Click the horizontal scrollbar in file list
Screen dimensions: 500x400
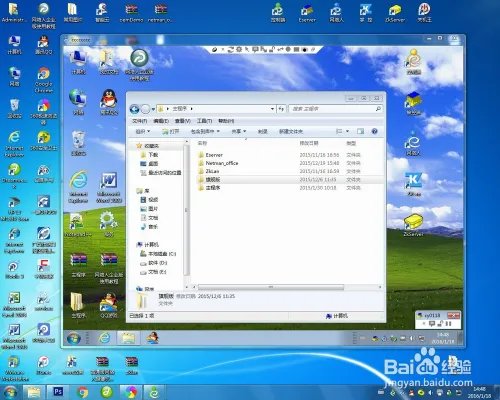click(x=271, y=287)
